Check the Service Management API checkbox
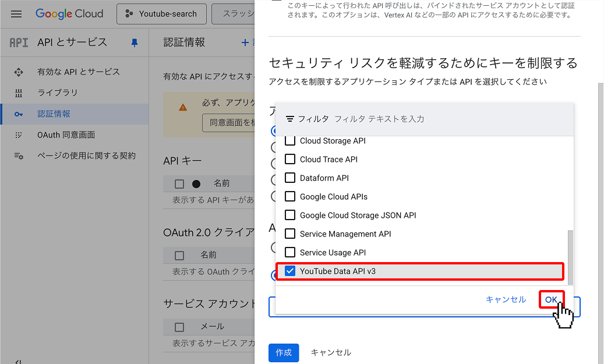The image size is (604, 364). (x=290, y=234)
